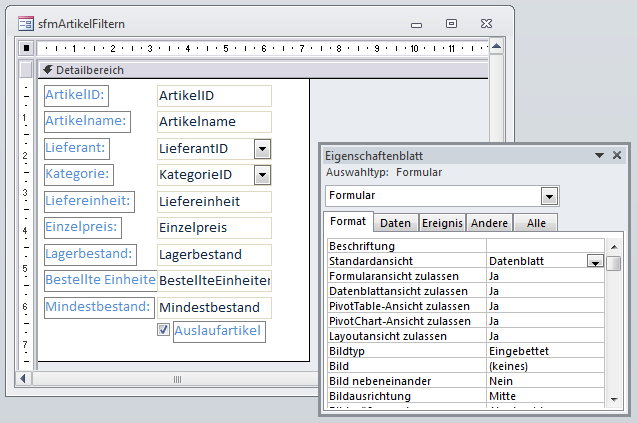Image resolution: width=637 pixels, height=423 pixels.
Task: Select the Artikelname label control
Action: [87, 121]
